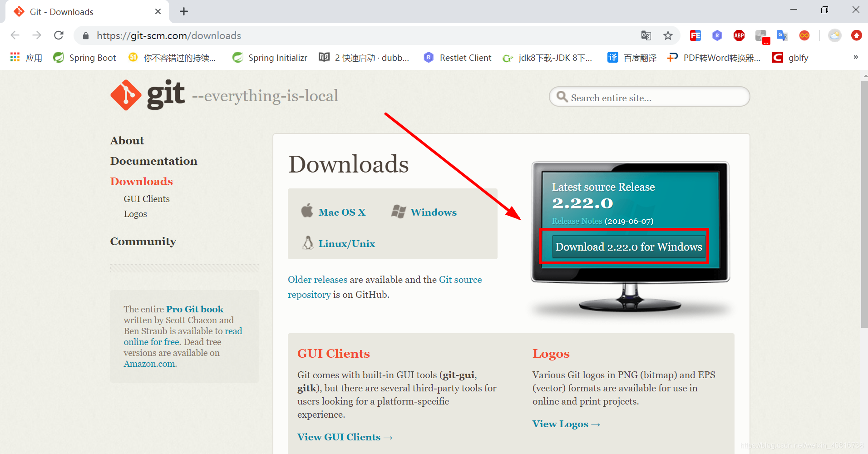Open the Google Translate extension icon

click(x=783, y=35)
